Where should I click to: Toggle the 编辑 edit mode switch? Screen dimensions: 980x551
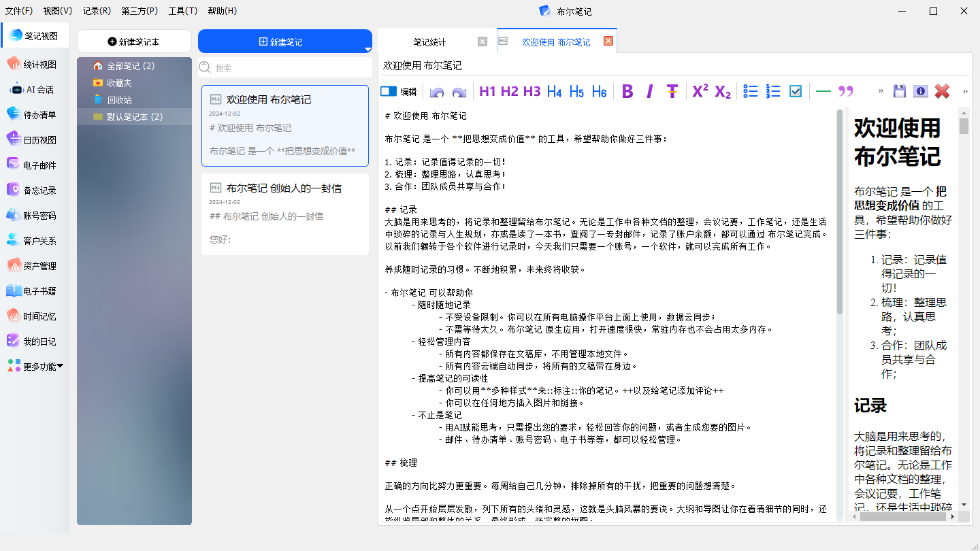389,90
